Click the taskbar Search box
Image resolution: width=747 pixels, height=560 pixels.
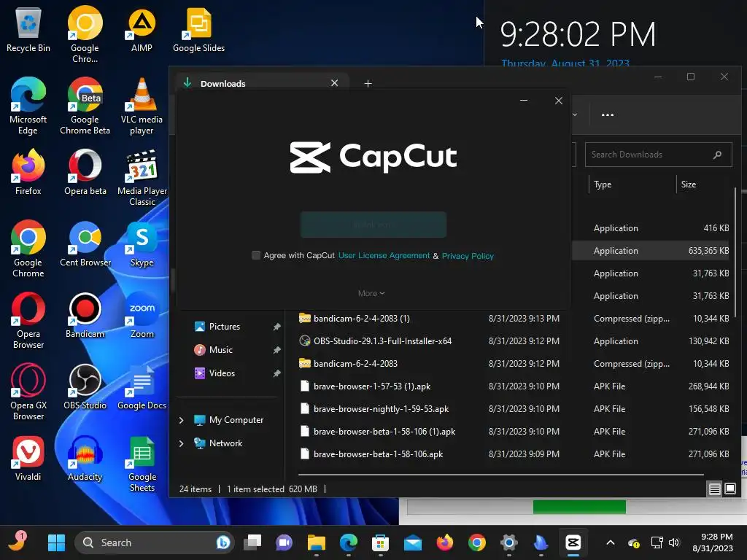pyautogui.click(x=155, y=542)
